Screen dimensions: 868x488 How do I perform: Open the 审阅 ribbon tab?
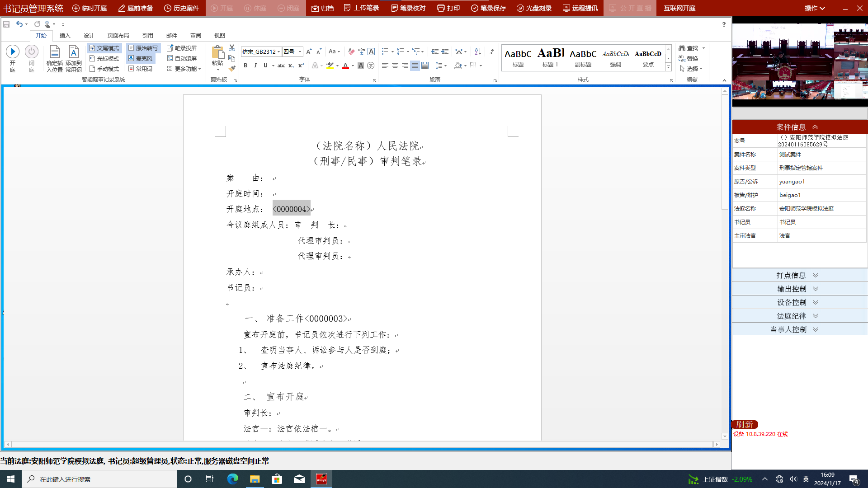click(x=195, y=35)
